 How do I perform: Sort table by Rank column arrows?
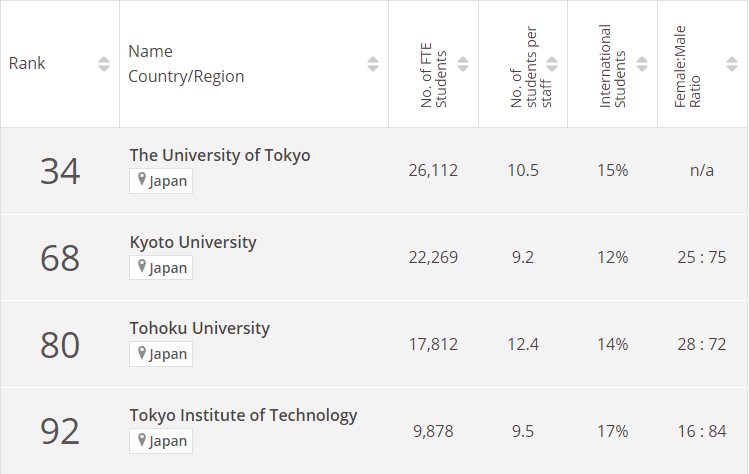pyautogui.click(x=104, y=64)
